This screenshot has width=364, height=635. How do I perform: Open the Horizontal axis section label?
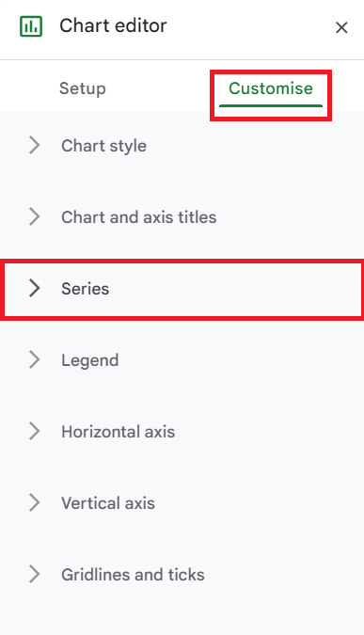[x=118, y=432]
